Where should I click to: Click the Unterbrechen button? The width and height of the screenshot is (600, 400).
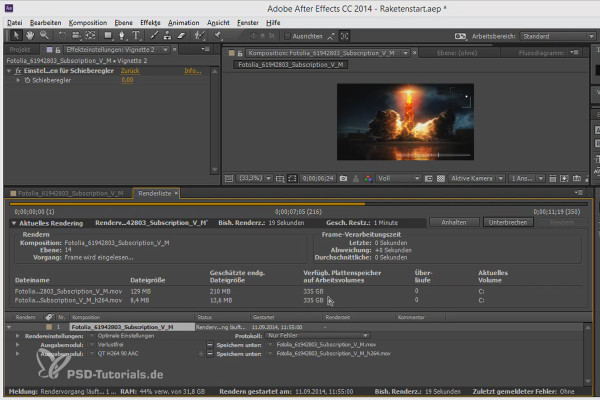pyautogui.click(x=508, y=222)
